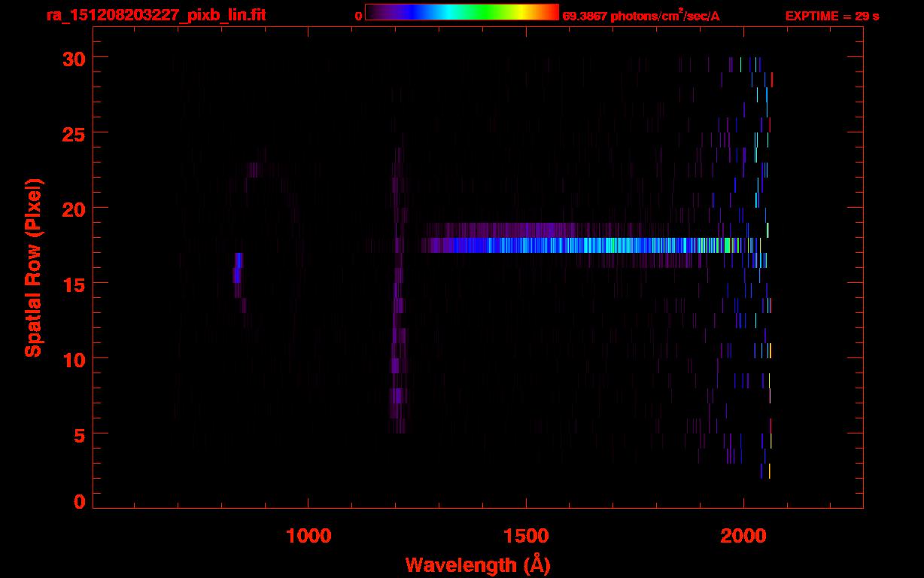This screenshot has height=578, width=924.
Task: Click the 69.3867 photons/cm²/sec/A label
Action: [641, 16]
